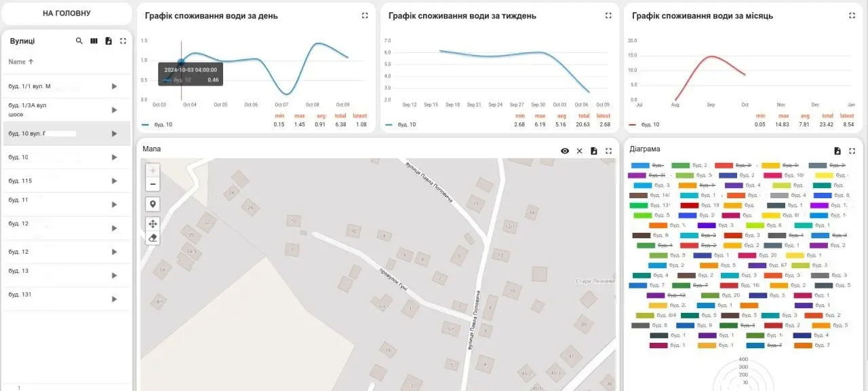Toggle the eye visibility icon in the Мапа header
The image size is (868, 391).
click(x=565, y=151)
